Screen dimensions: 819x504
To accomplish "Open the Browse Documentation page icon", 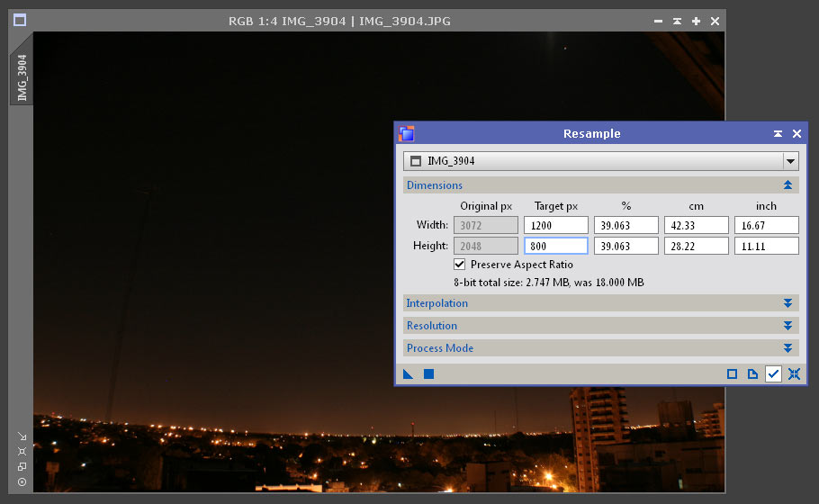I will tap(752, 374).
